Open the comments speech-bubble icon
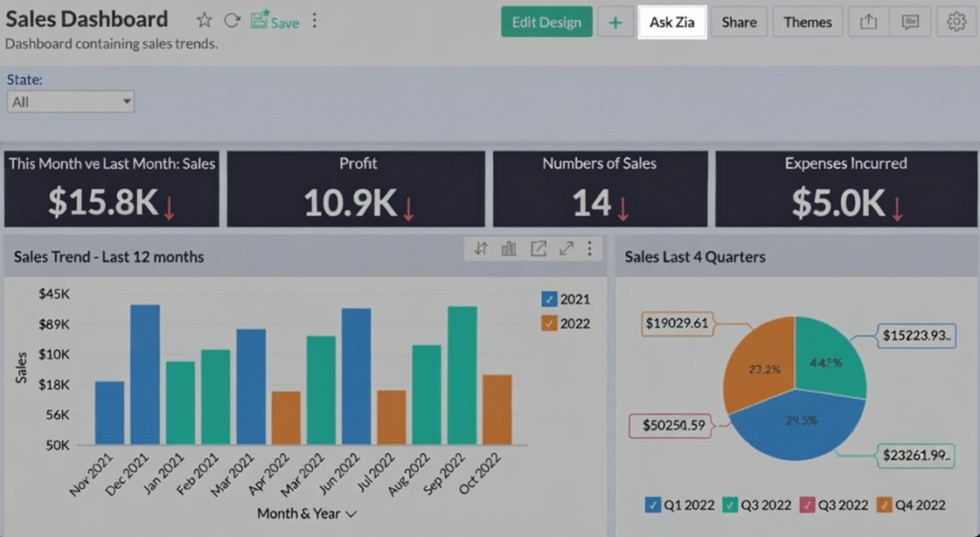Viewport: 980px width, 537px height. click(910, 22)
